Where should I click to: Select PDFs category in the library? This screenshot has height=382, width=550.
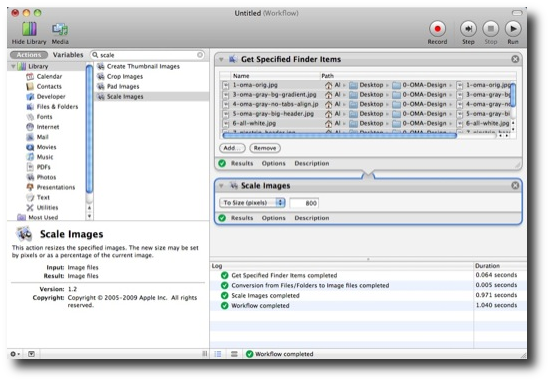[x=43, y=167]
